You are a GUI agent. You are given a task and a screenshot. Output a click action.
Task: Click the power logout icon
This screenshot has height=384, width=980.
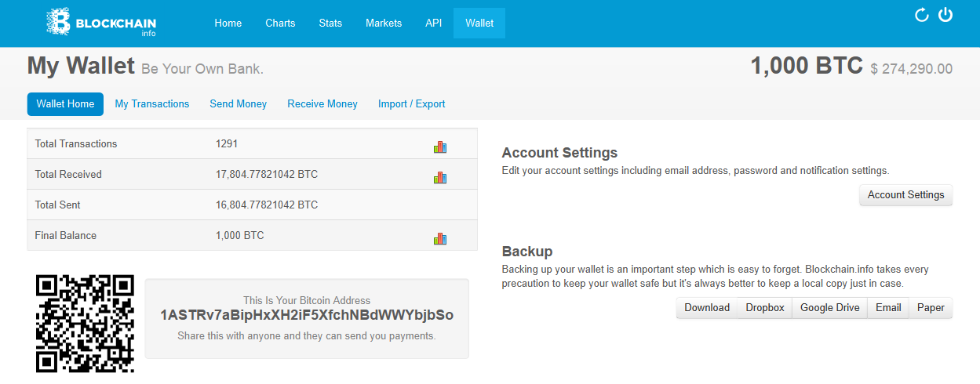[x=945, y=15]
